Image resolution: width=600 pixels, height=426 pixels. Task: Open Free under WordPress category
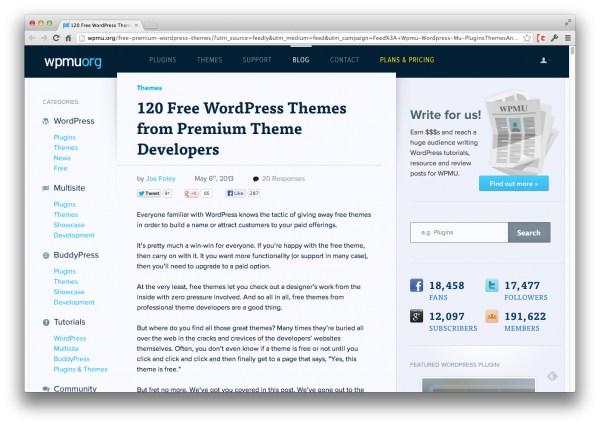click(60, 168)
